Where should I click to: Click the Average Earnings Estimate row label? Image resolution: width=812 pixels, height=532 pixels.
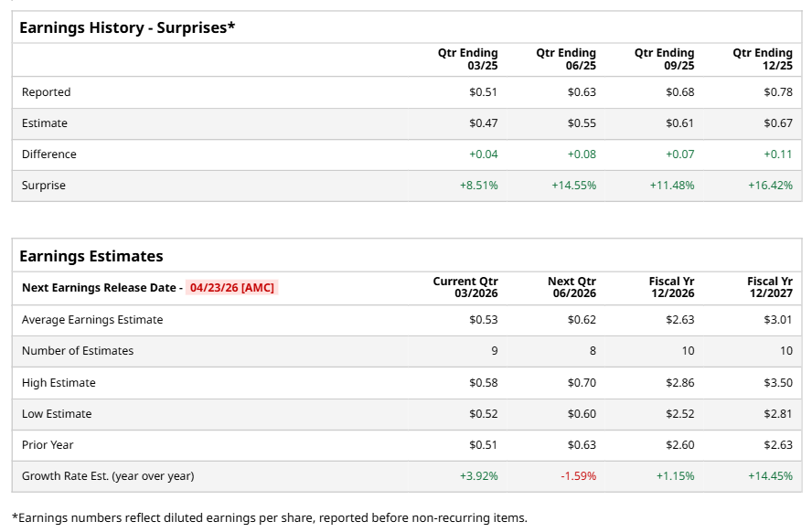[x=92, y=320]
